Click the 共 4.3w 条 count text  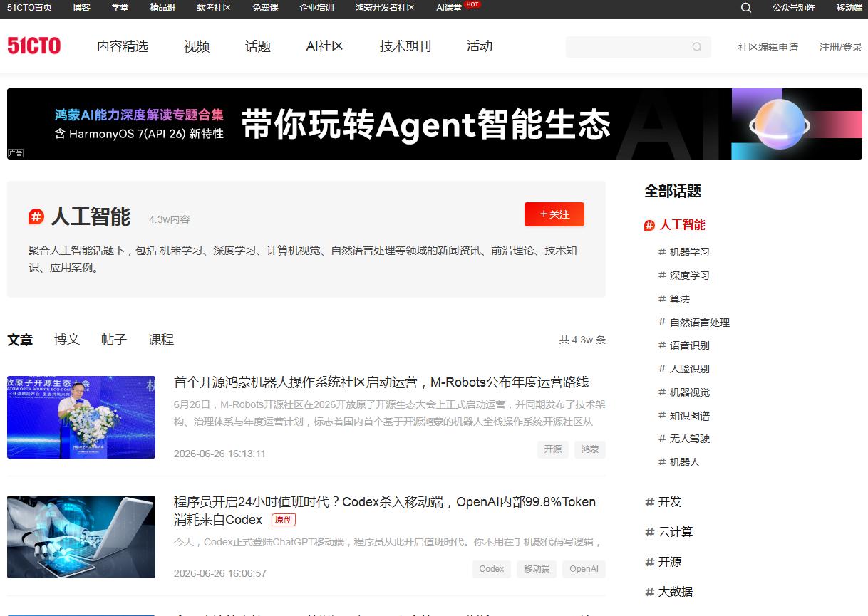point(582,340)
